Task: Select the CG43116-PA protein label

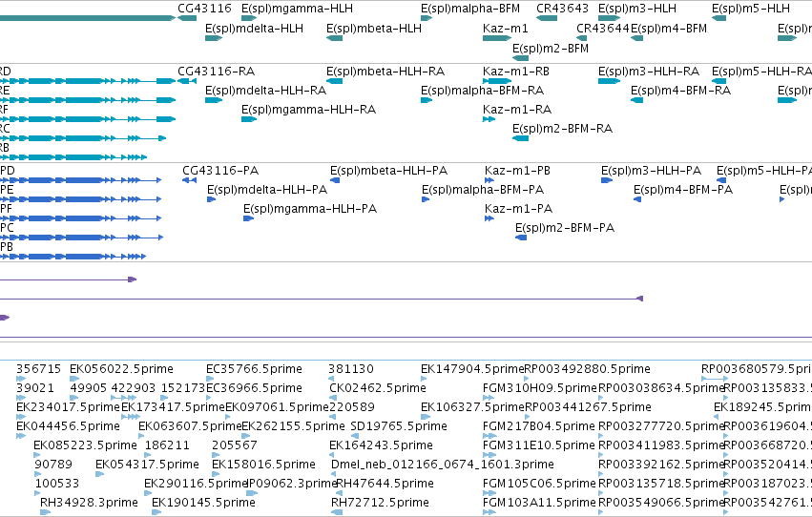Action: pos(220,171)
